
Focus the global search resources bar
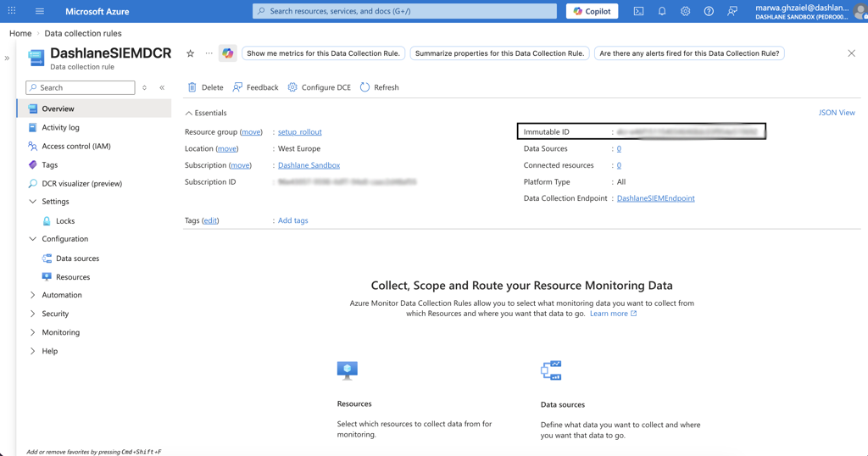coord(404,11)
